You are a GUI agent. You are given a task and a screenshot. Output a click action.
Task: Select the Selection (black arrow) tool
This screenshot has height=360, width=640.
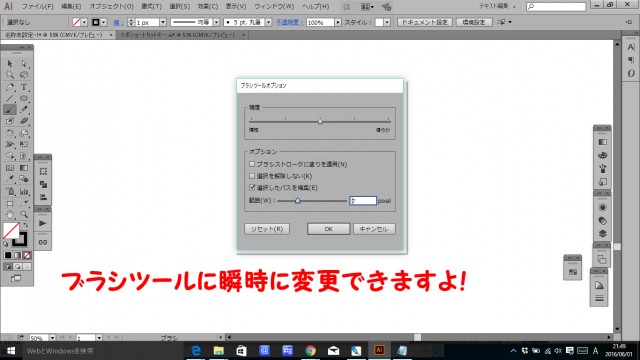10,64
